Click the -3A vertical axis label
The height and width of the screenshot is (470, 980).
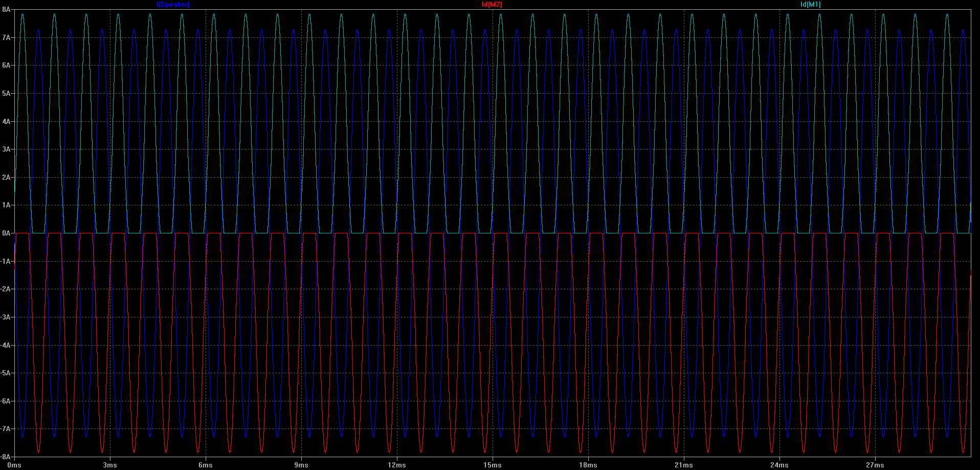[x=5, y=317]
